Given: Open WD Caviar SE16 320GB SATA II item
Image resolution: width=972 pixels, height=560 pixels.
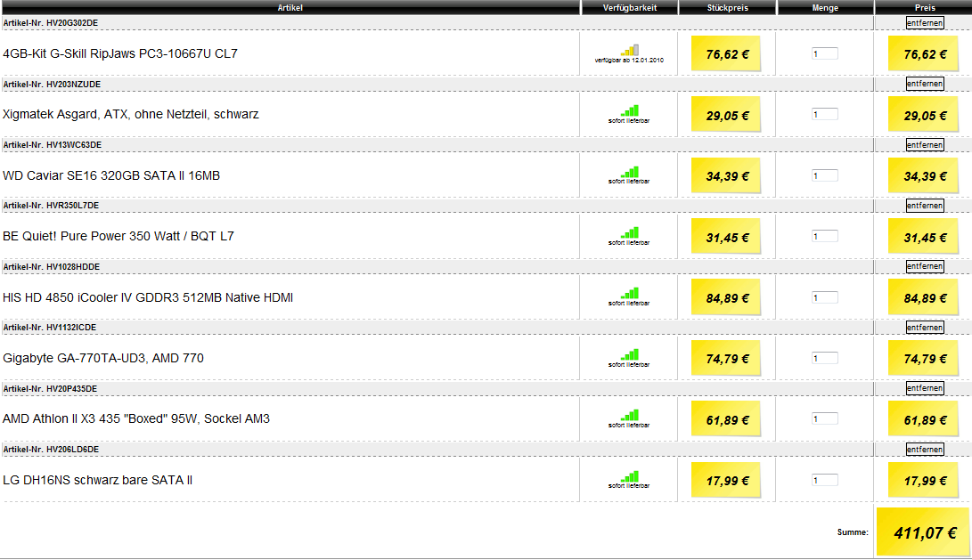Looking at the screenshot, I should [111, 176].
